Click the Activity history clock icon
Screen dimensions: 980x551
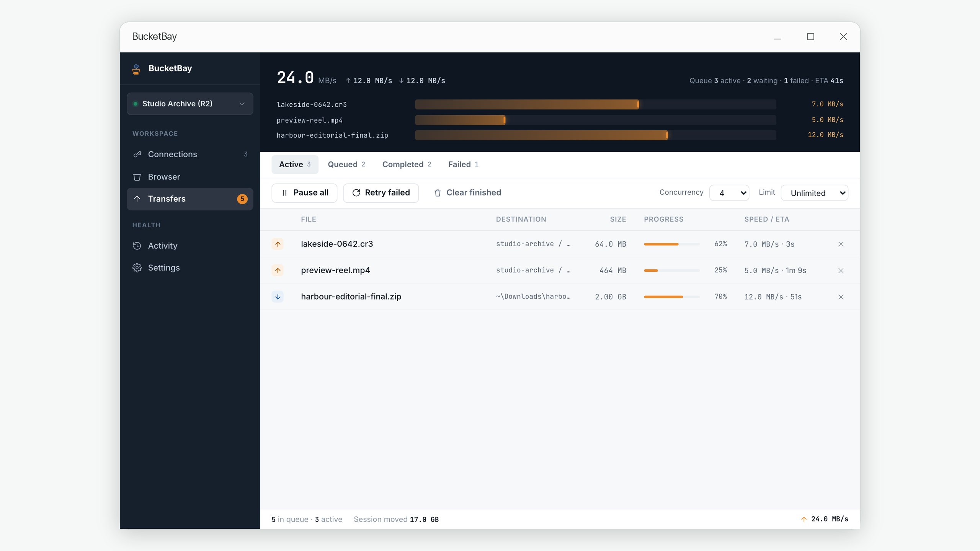137,246
